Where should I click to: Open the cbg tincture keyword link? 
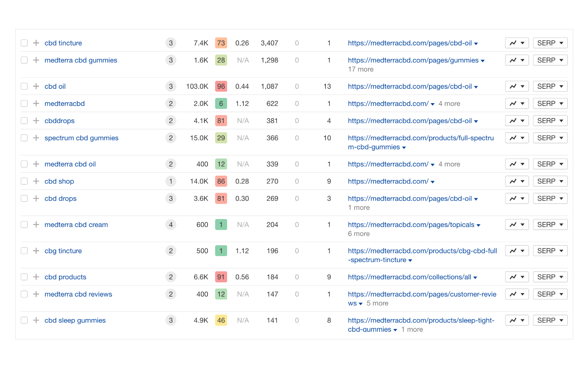[x=63, y=251]
